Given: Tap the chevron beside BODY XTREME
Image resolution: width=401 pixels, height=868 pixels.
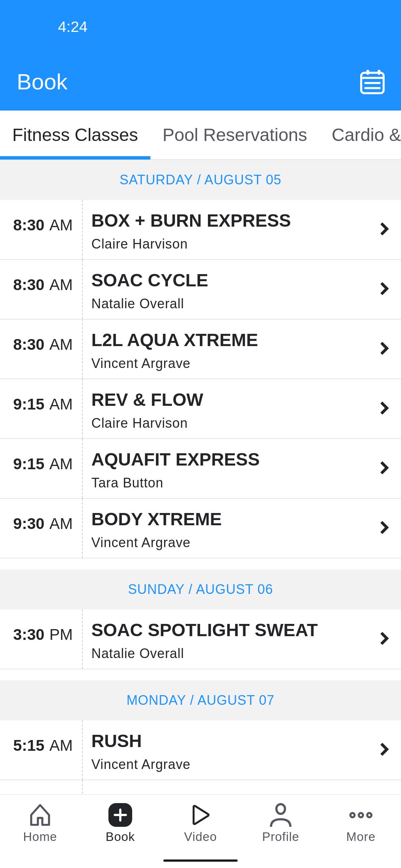Looking at the screenshot, I should 384,528.
